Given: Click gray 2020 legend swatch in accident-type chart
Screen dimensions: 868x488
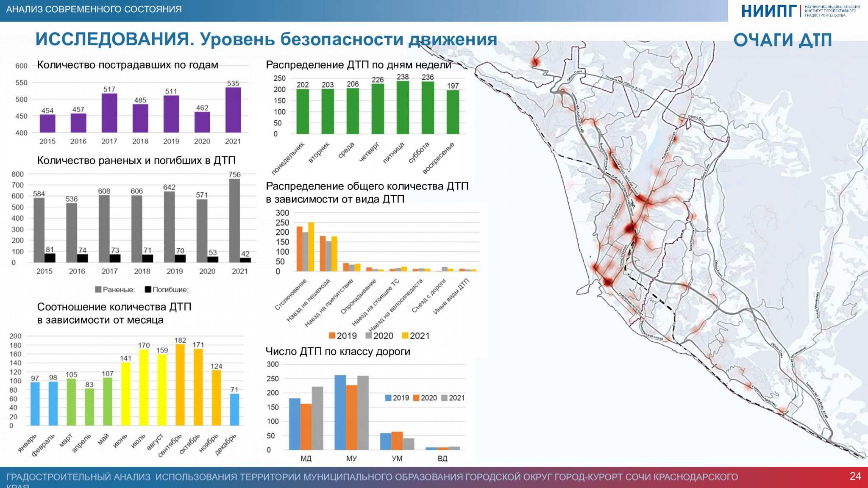Looking at the screenshot, I should [369, 336].
